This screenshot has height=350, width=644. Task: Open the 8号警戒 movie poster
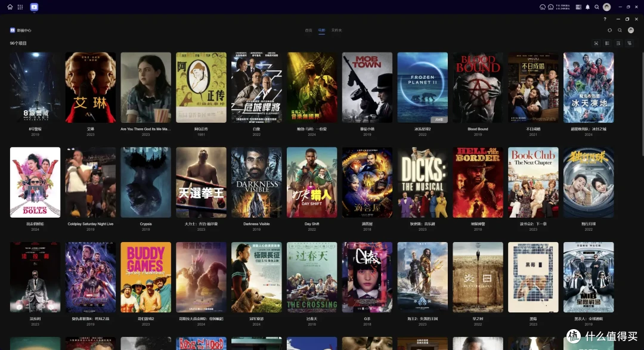tap(35, 88)
